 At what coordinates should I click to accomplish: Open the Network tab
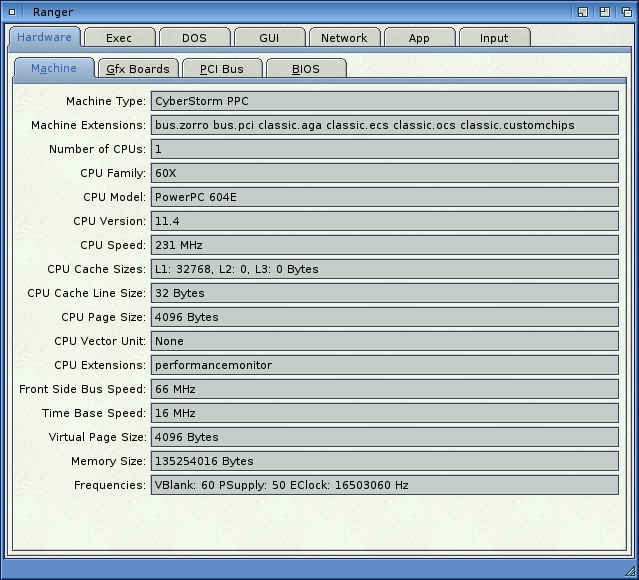coord(344,38)
